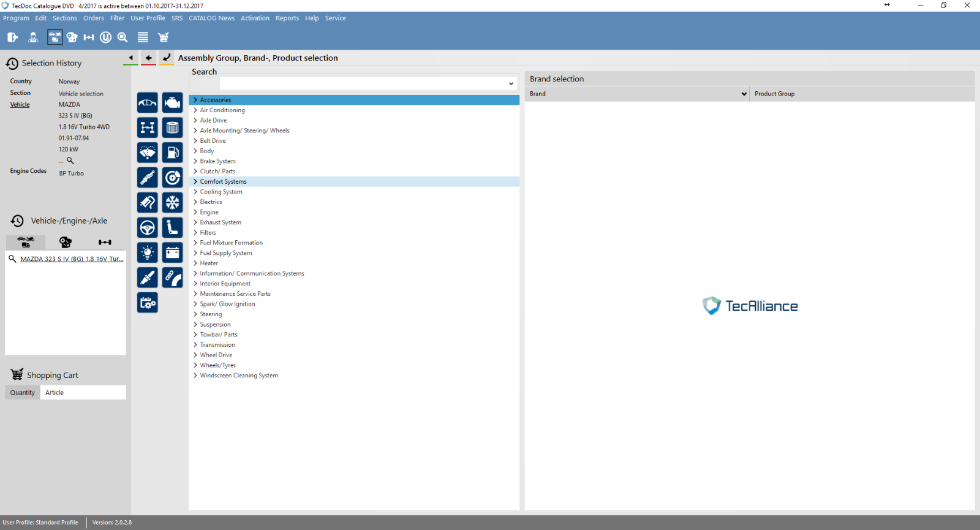Click the universal parts toolbar icon
Image resolution: width=980 pixels, height=530 pixels.
tap(106, 37)
